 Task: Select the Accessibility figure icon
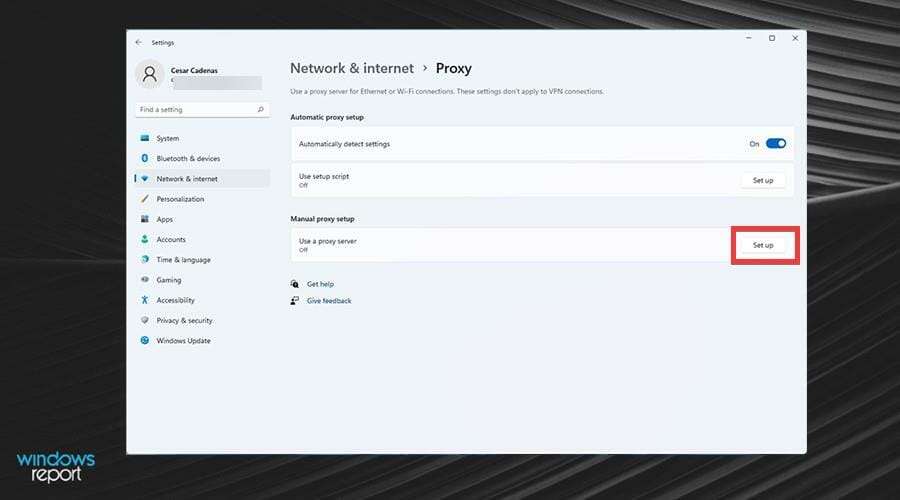[x=145, y=300]
